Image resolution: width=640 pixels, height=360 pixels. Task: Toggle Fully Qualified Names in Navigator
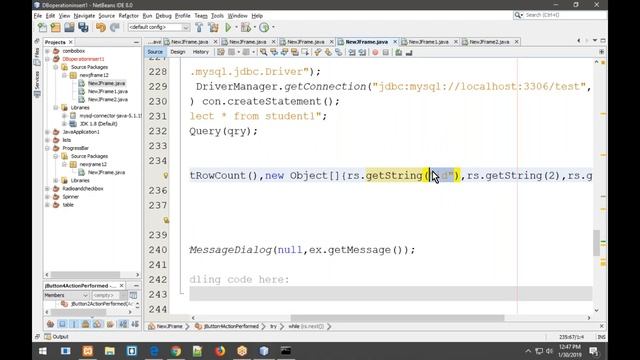point(110,324)
